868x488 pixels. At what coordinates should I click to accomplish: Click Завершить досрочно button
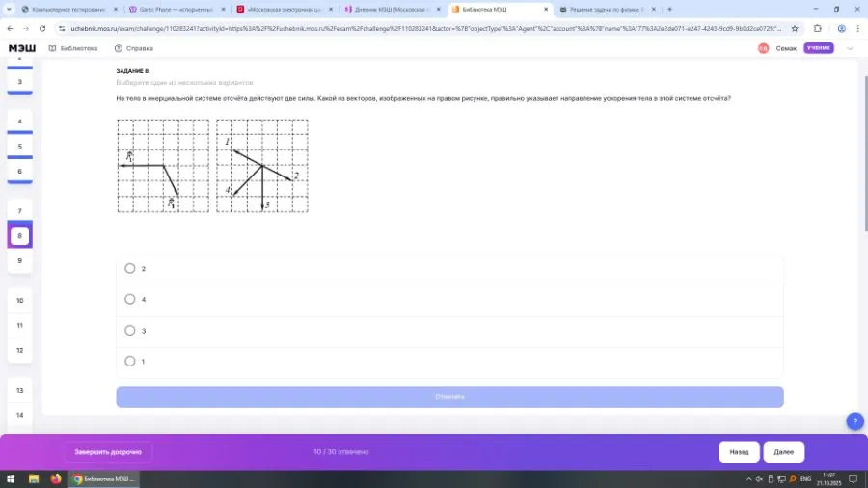[x=108, y=452]
